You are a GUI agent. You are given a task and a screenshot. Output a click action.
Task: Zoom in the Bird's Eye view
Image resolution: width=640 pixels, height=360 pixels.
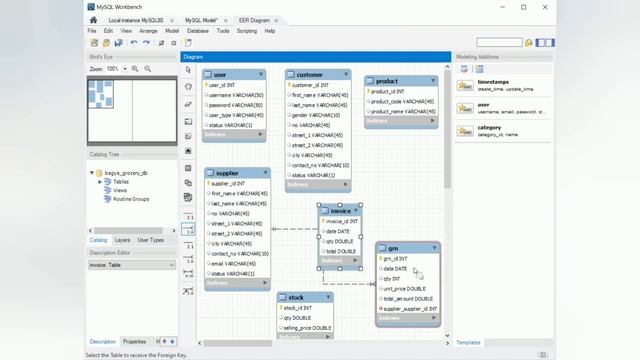[135, 69]
